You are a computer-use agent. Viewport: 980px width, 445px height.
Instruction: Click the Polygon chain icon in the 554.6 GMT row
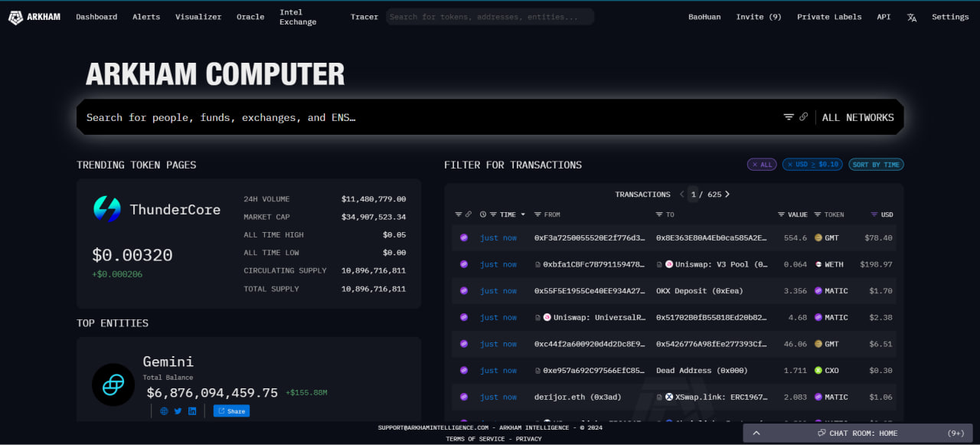(463, 238)
